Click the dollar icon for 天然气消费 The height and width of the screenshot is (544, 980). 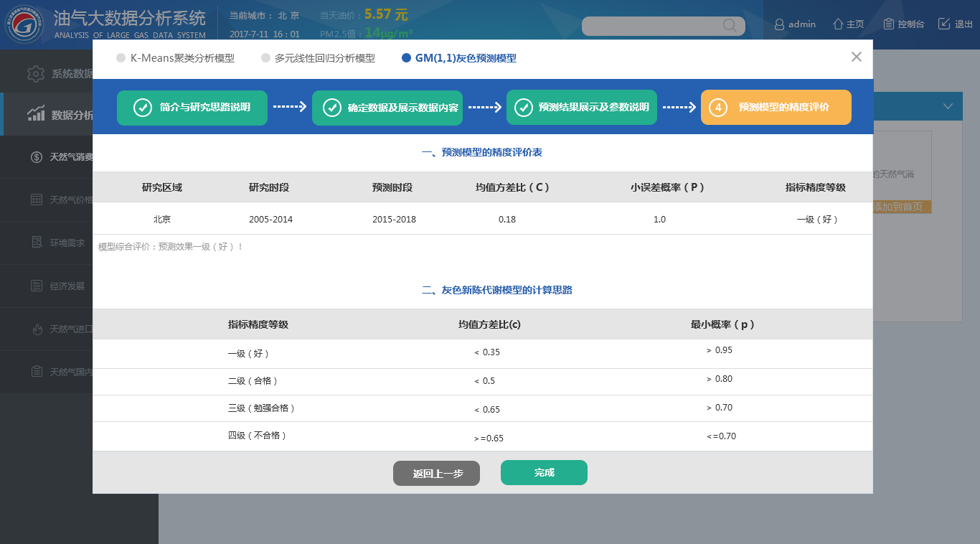pos(37,157)
